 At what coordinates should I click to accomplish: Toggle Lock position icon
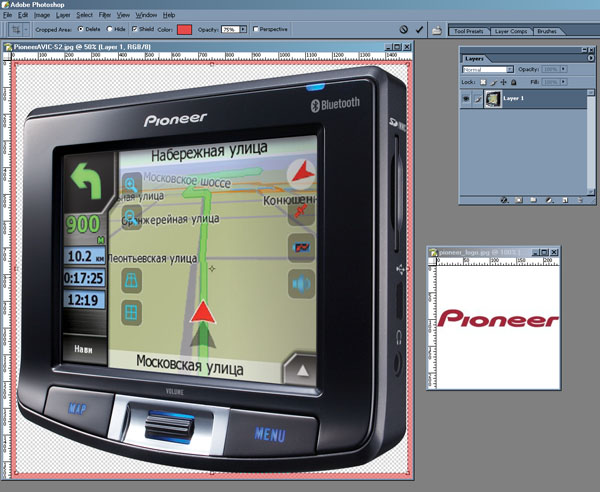(x=504, y=82)
